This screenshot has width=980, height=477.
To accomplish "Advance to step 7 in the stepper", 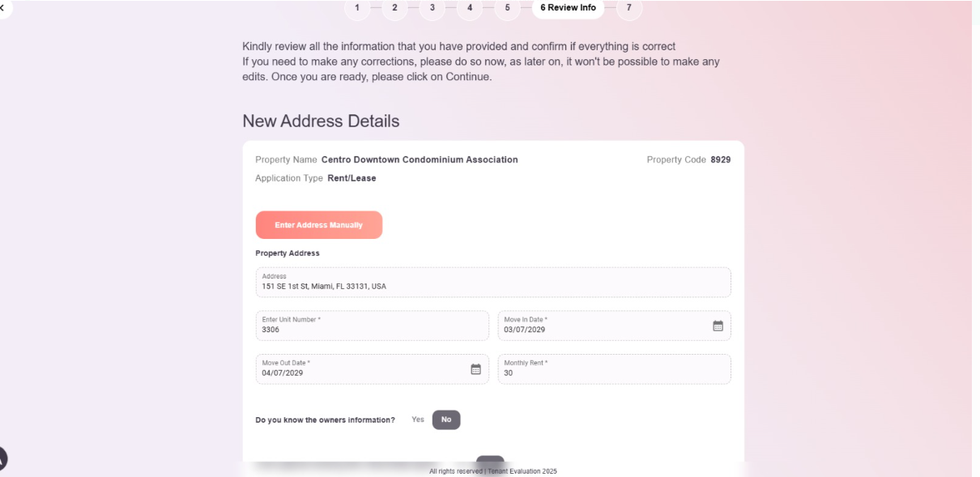I will (629, 8).
